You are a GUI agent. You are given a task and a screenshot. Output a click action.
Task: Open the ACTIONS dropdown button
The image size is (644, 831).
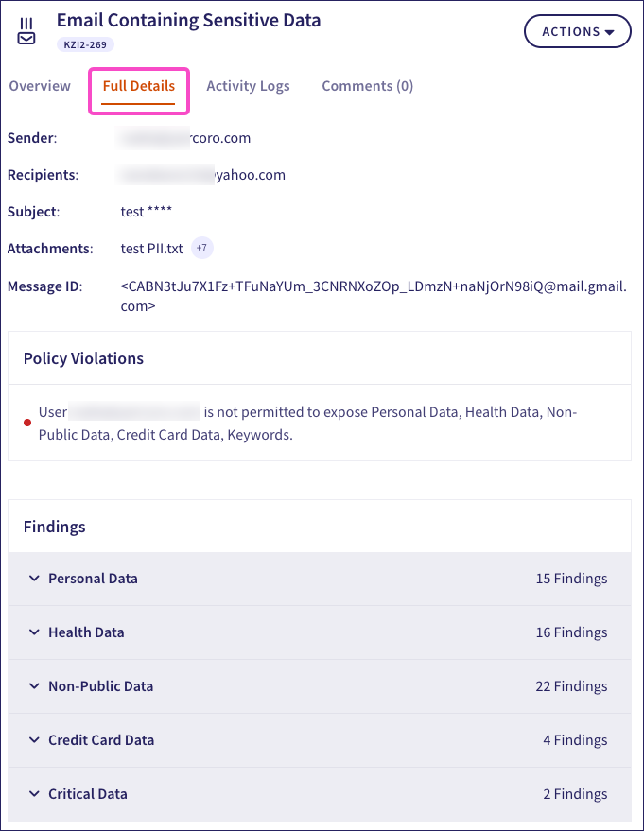point(577,31)
